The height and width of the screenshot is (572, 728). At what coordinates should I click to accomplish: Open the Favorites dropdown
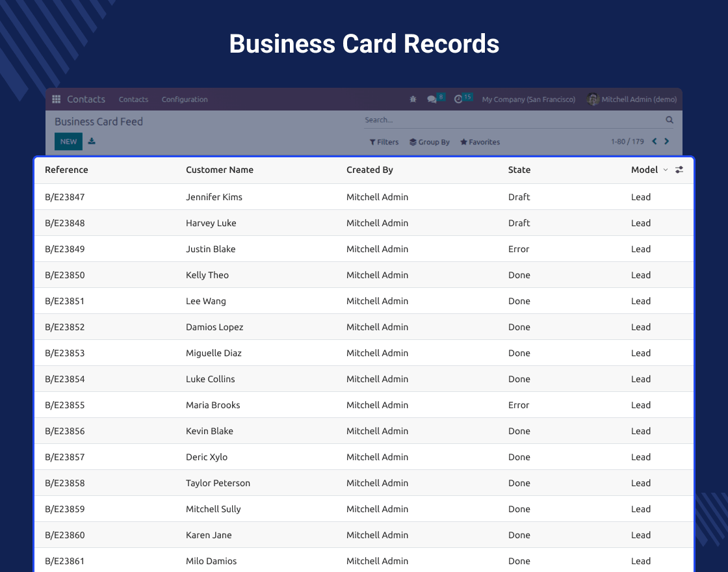[x=480, y=142]
